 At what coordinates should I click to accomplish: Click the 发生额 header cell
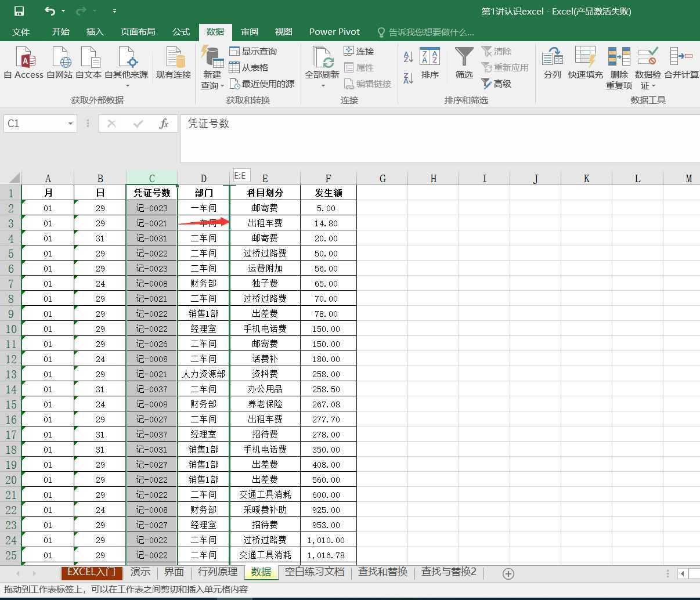click(x=328, y=193)
